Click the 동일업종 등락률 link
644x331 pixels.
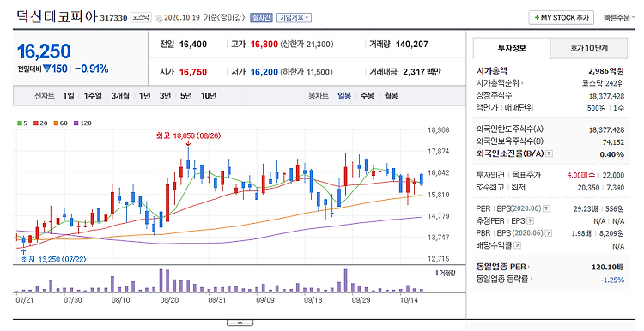tap(502, 280)
